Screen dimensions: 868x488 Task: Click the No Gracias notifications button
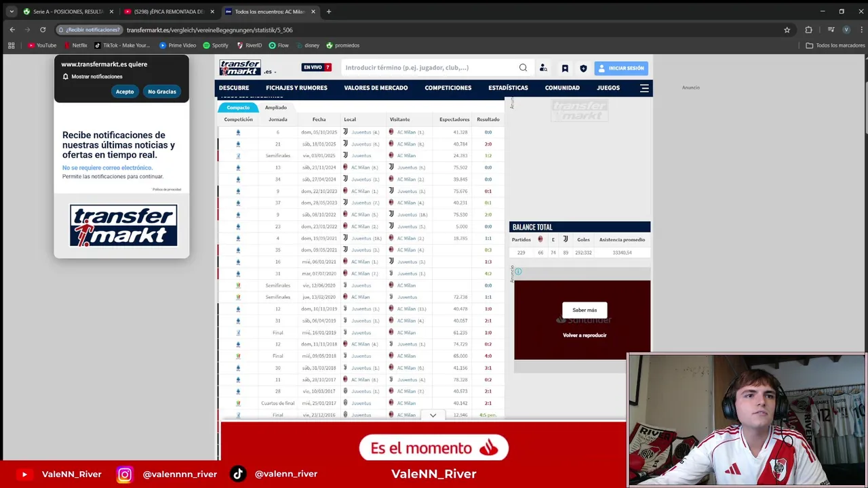(162, 91)
